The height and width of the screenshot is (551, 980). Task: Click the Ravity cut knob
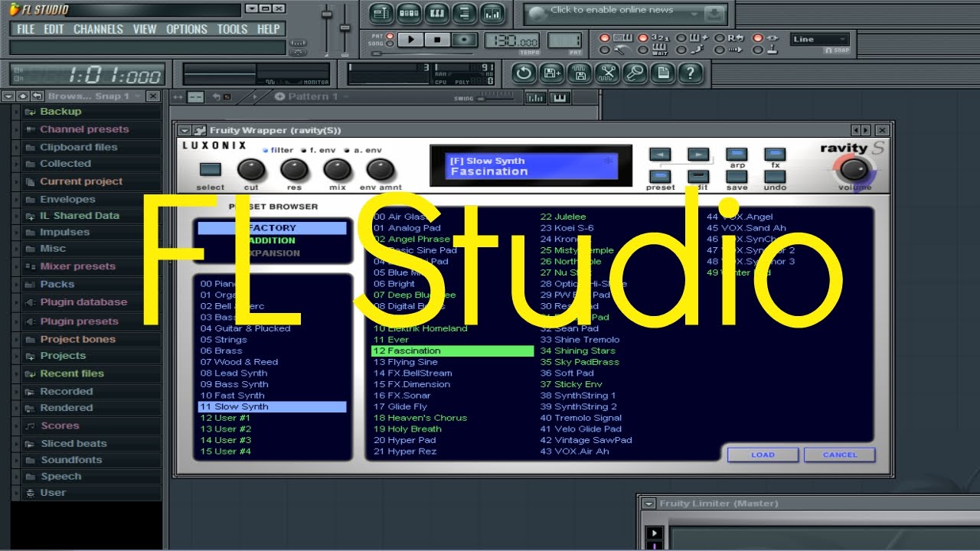(x=251, y=170)
